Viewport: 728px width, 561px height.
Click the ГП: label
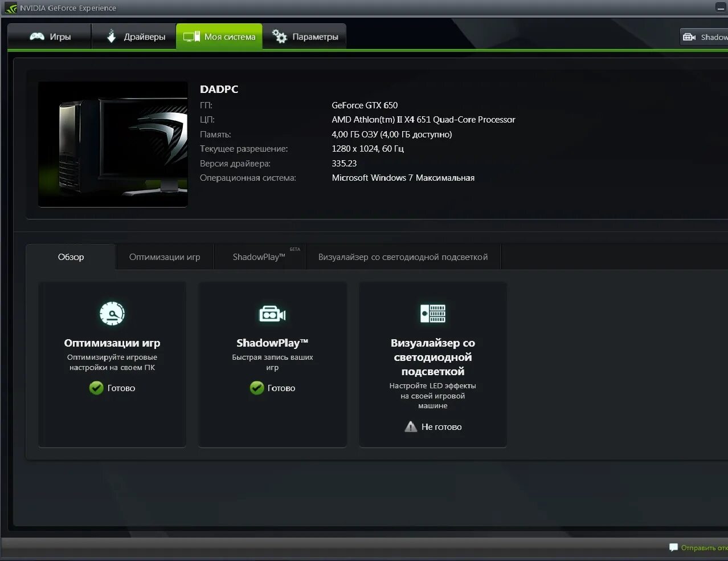(x=206, y=105)
